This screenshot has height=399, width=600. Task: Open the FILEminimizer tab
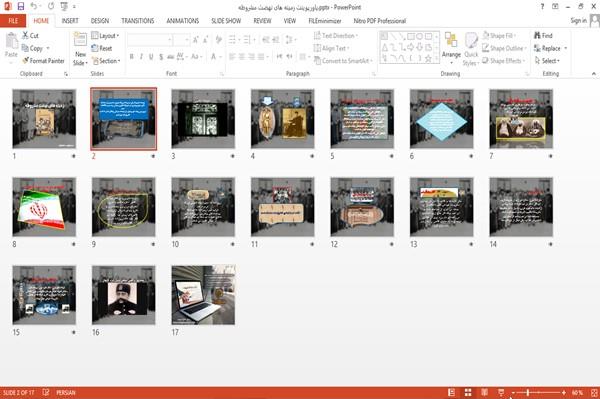[x=325, y=21]
